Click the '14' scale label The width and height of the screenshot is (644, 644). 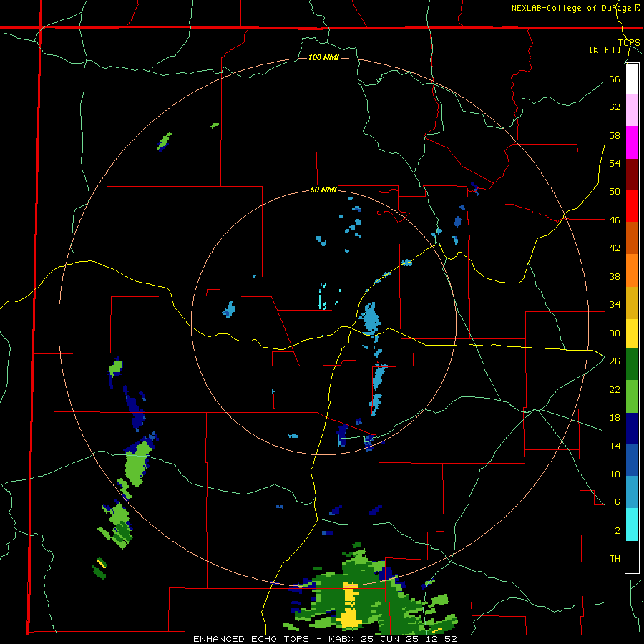pos(615,446)
